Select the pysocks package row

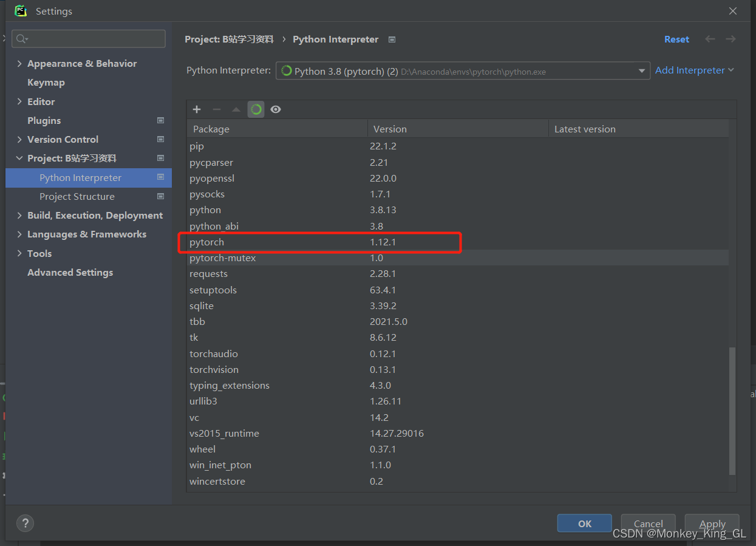pyautogui.click(x=458, y=194)
